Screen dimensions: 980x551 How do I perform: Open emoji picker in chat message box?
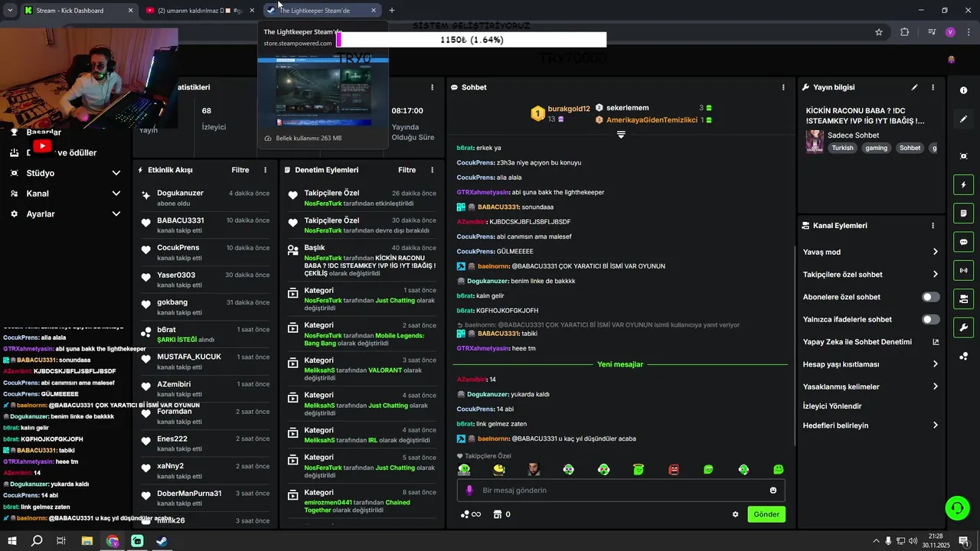pyautogui.click(x=773, y=491)
